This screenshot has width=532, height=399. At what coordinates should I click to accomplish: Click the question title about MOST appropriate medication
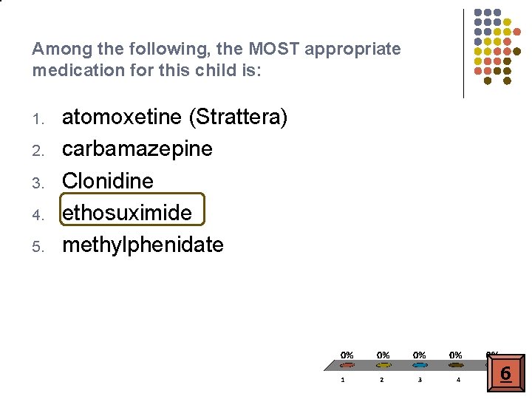coord(216,59)
